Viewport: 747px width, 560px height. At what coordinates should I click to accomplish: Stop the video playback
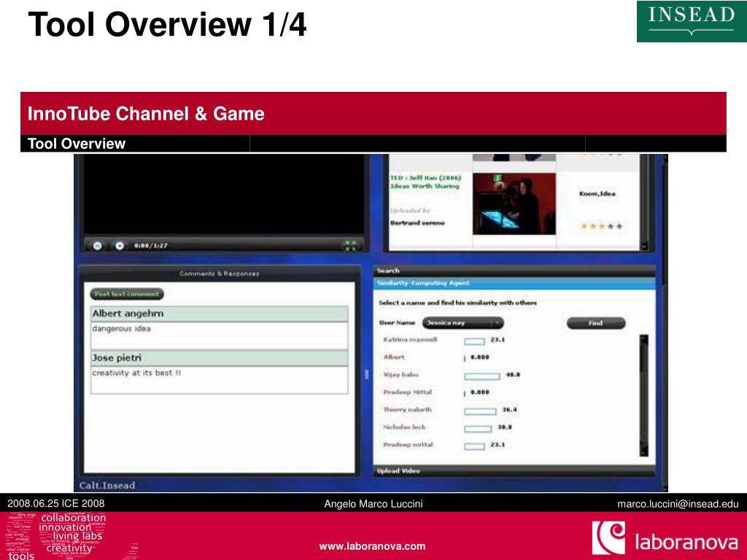(x=120, y=246)
